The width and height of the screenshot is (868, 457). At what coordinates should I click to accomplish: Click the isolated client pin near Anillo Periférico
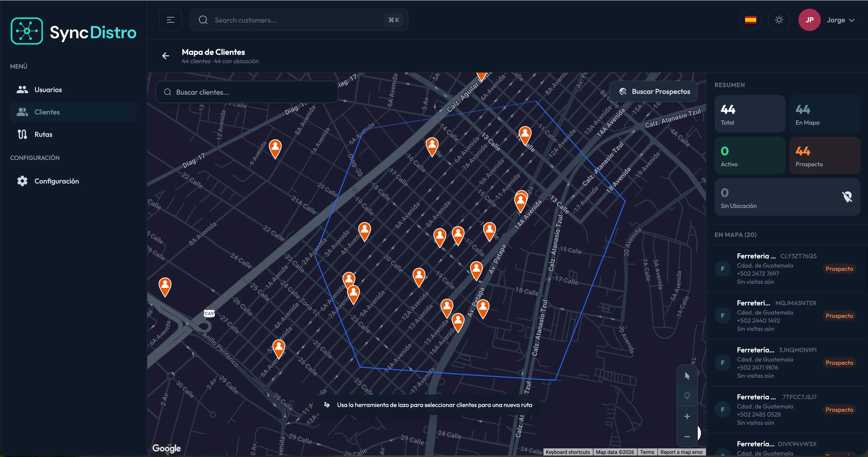279,349
